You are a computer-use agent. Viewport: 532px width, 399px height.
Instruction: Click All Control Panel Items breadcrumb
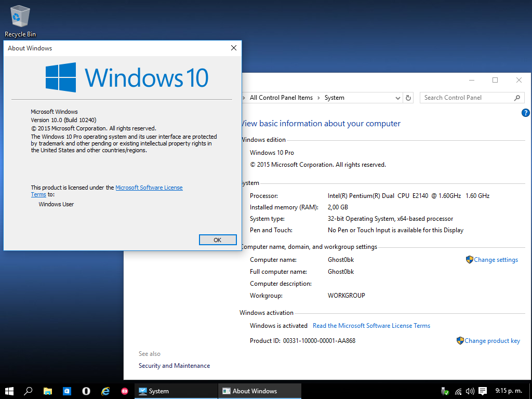click(281, 98)
